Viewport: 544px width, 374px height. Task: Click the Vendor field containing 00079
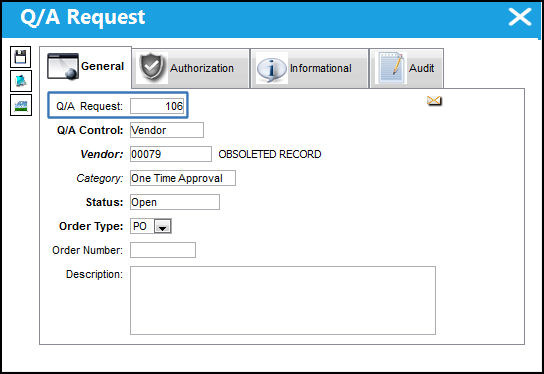[171, 154]
